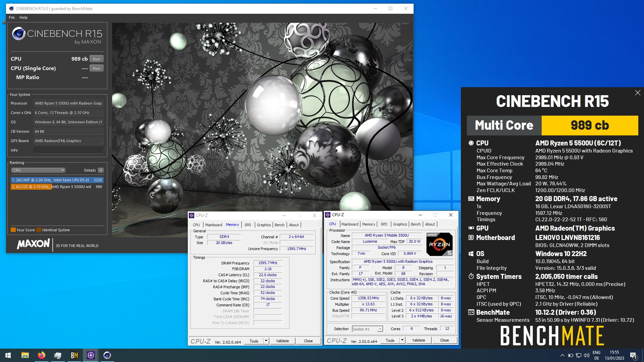Image resolution: width=644 pixels, height=362 pixels.
Task: Click Tools button in right CPU-Z window
Action: click(390, 340)
